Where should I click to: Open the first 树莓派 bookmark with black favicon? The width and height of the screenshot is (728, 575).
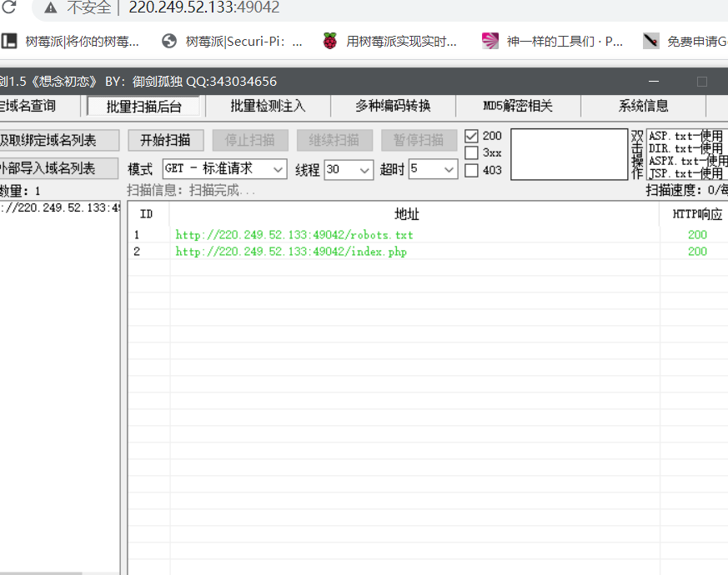(x=9, y=41)
